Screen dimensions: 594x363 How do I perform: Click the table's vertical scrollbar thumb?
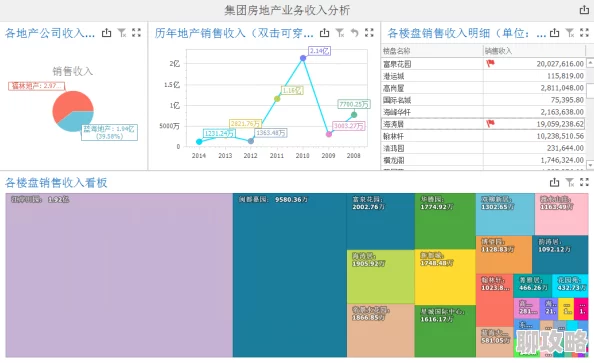(x=590, y=91)
